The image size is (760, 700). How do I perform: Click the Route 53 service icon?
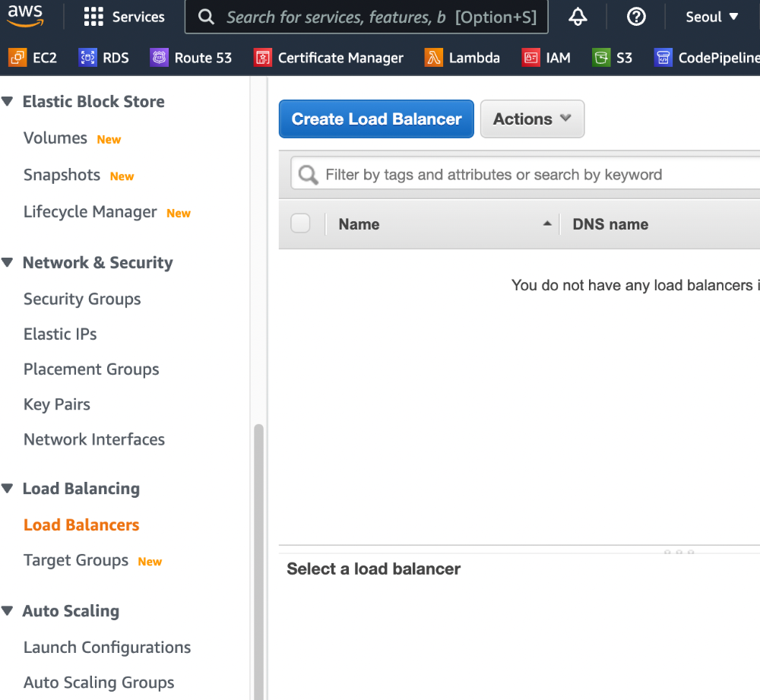click(x=159, y=58)
